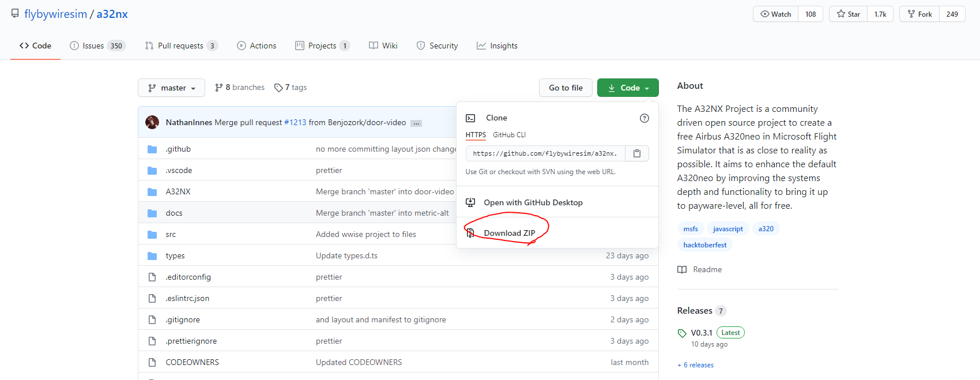Expand the master branch dropdown
Image resolution: width=980 pixels, height=380 pixels.
pos(171,88)
